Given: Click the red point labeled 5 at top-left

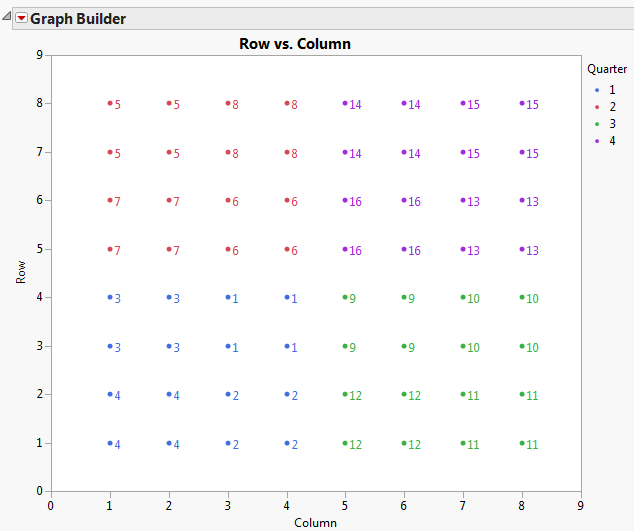Looking at the screenshot, I should coord(110,103).
